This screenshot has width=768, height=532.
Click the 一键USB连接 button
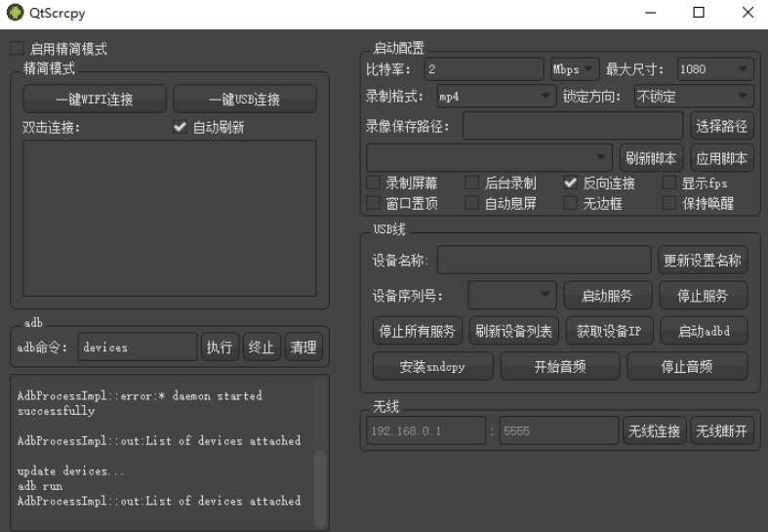tap(244, 99)
